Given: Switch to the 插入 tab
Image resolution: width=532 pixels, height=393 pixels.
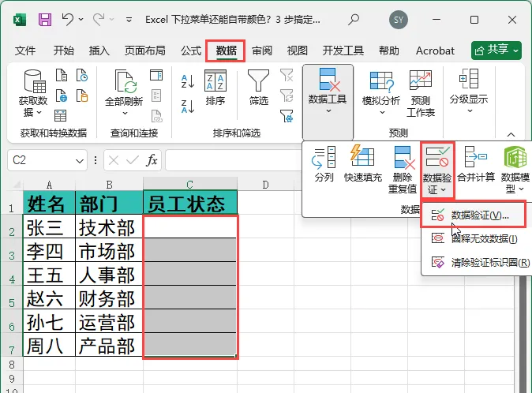Looking at the screenshot, I should pos(99,51).
